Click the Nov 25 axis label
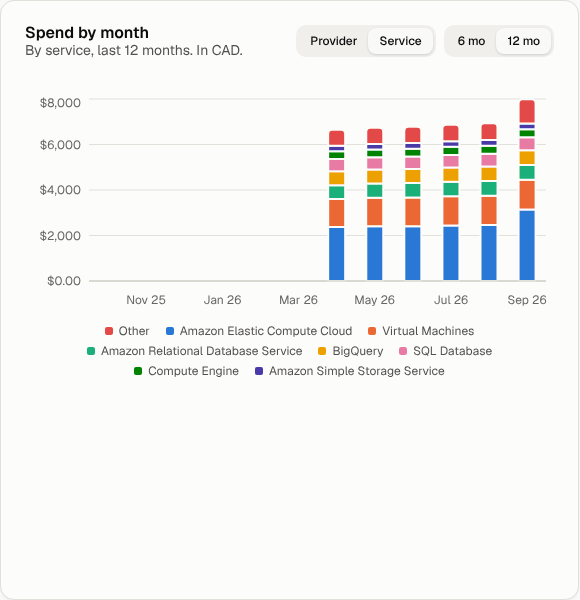 pos(146,300)
